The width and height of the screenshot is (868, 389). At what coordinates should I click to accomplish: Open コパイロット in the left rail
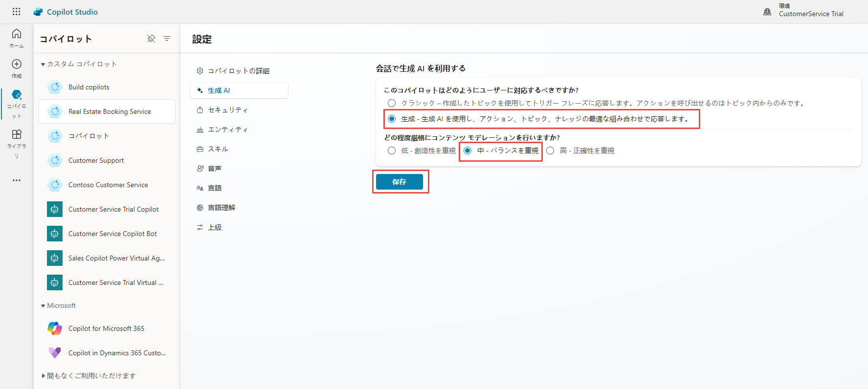(x=17, y=104)
